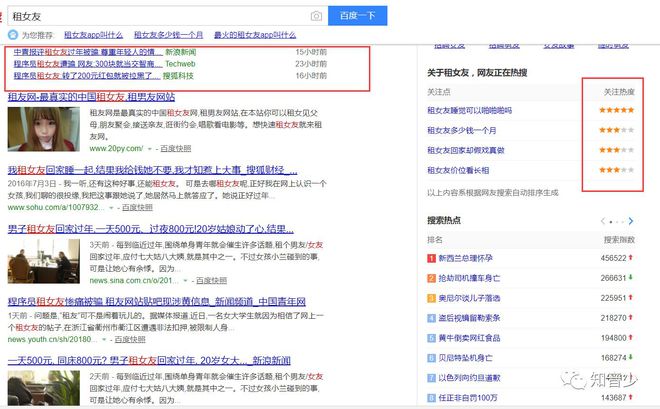Click the 百度一下 search button
The image size is (660, 409).
tap(357, 16)
